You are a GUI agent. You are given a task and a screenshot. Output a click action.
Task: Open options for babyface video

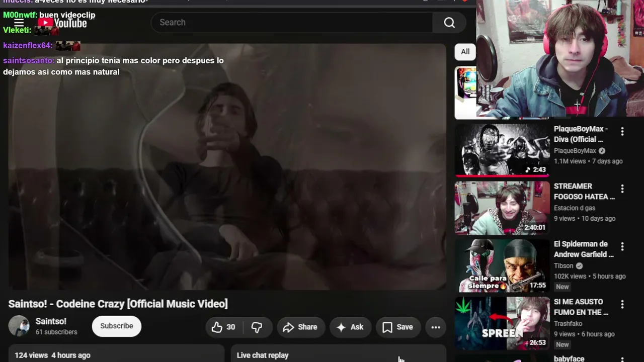click(622, 359)
